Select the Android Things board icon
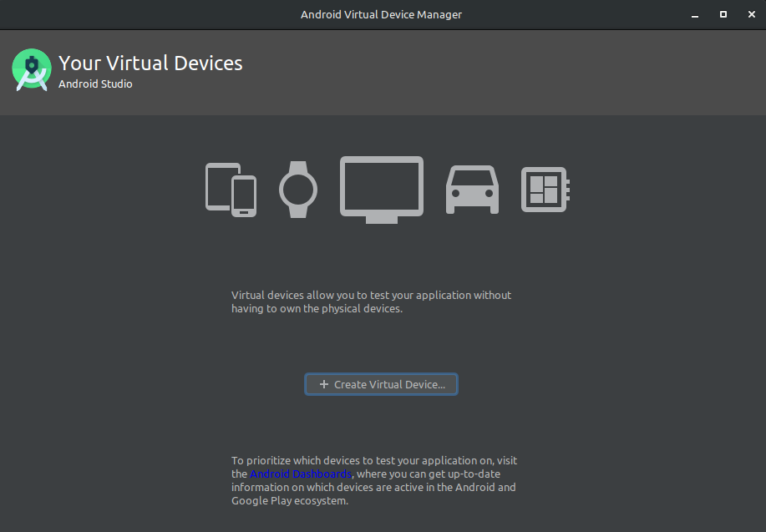 coord(545,190)
